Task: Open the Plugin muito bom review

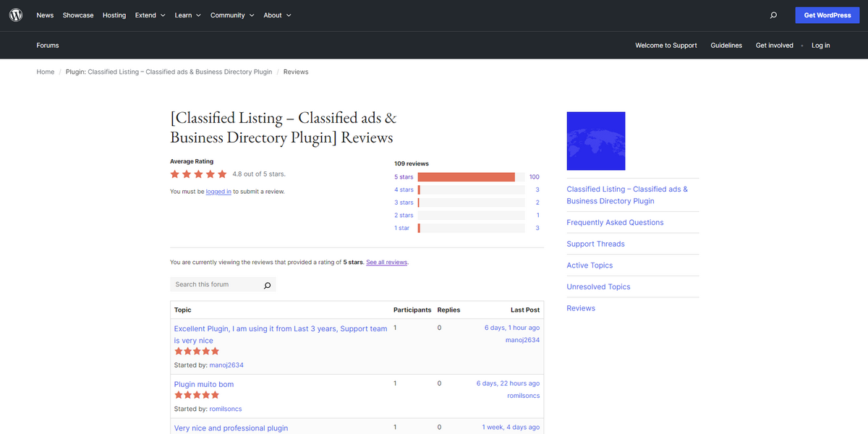Action: (204, 384)
